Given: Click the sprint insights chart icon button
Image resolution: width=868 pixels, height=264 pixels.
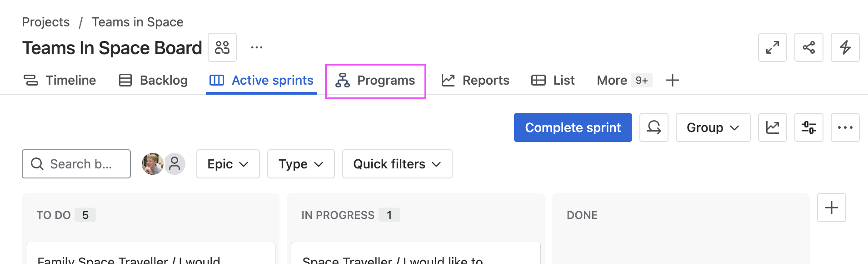Looking at the screenshot, I should (x=772, y=127).
